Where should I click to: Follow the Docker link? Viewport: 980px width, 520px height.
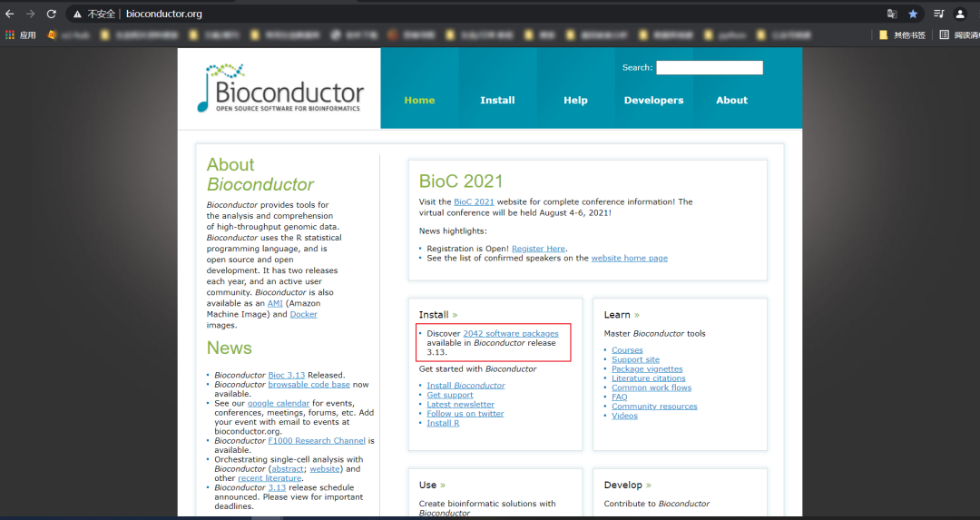point(304,314)
